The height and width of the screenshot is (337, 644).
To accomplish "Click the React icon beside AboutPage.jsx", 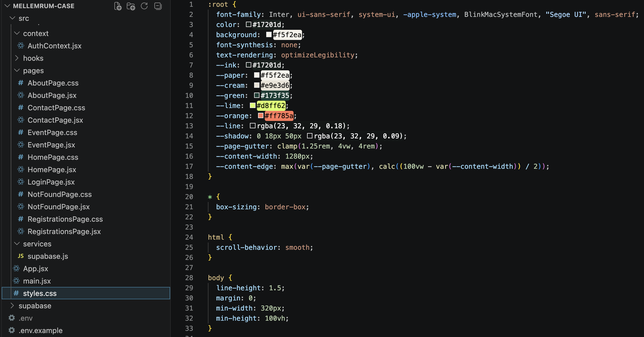I will 21,95.
